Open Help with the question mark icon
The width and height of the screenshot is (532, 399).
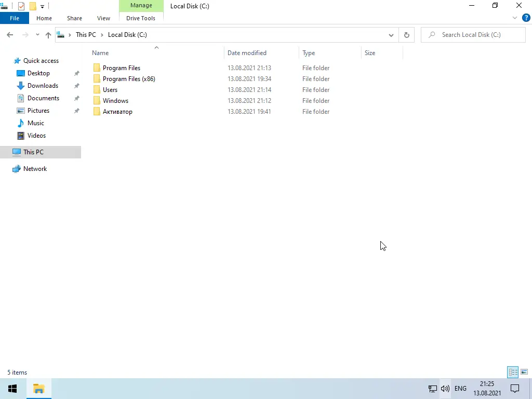(526, 18)
